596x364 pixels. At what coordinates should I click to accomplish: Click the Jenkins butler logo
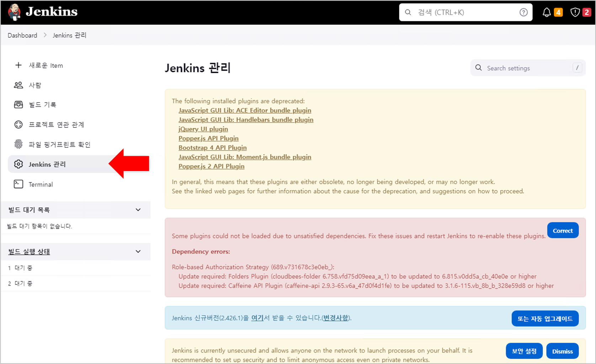coord(15,12)
